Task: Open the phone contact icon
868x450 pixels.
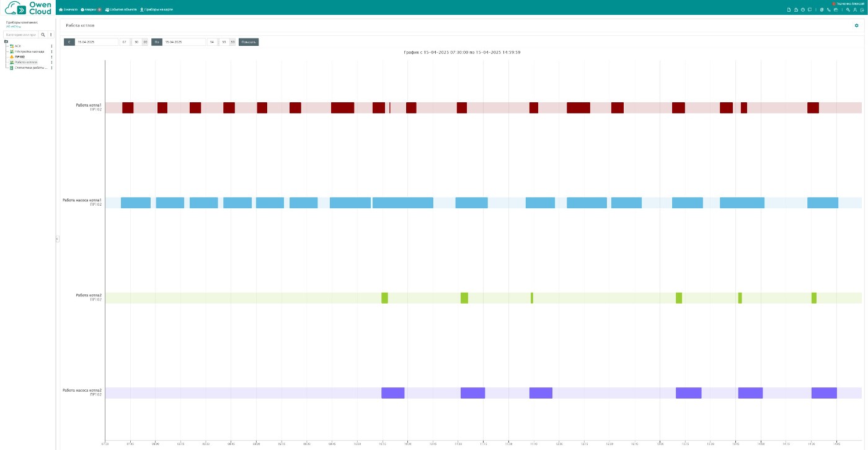Action: [x=828, y=10]
